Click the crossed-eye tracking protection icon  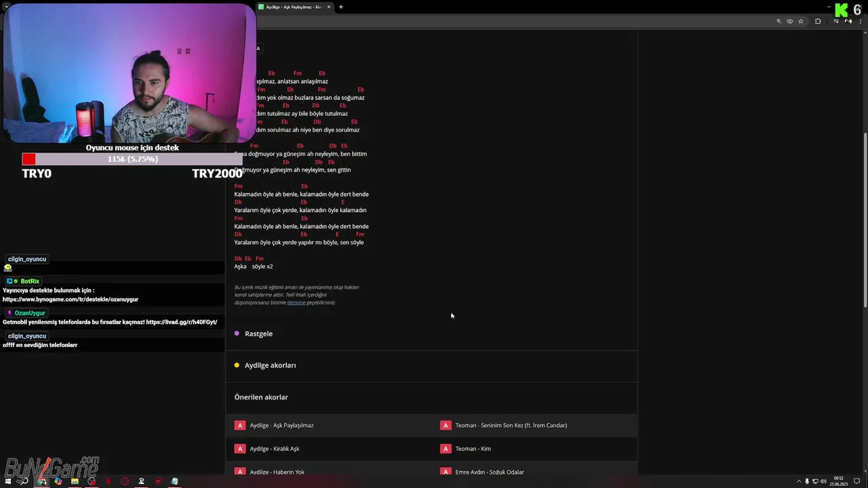coord(789,21)
